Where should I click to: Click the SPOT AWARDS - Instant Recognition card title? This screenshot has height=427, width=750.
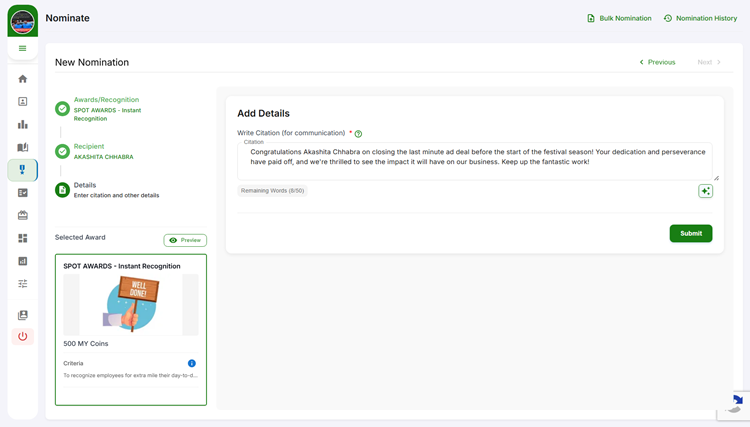pos(122,266)
